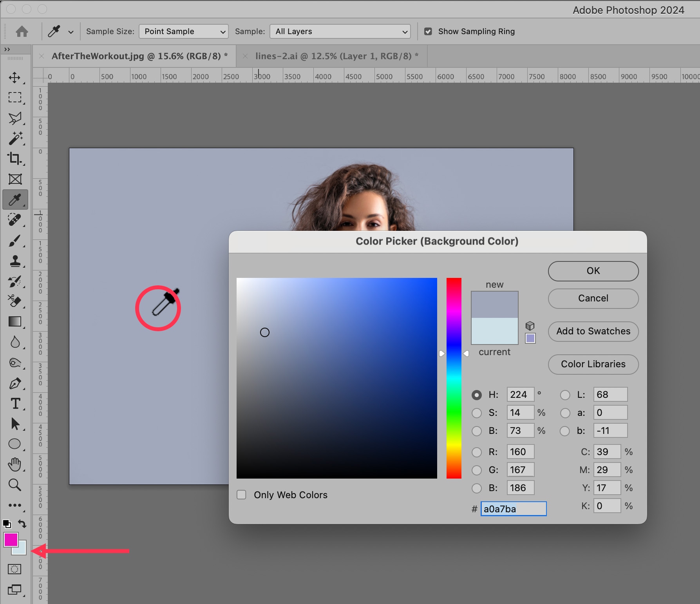The width and height of the screenshot is (700, 604).
Task: Select the Brush tool
Action: 15,241
